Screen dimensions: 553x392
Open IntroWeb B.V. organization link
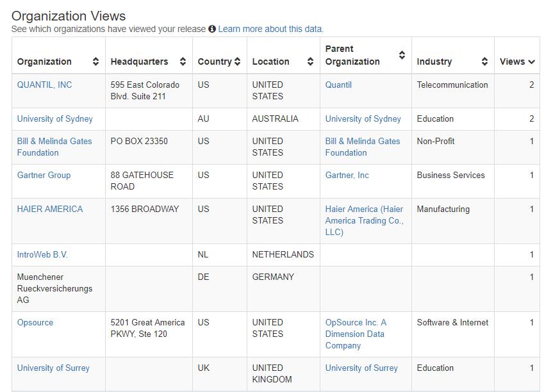tap(42, 254)
